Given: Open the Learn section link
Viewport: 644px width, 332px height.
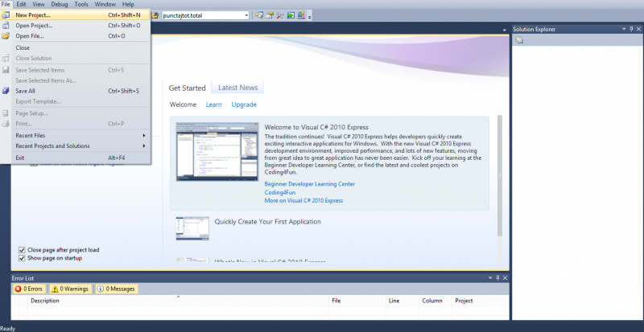Looking at the screenshot, I should 214,105.
